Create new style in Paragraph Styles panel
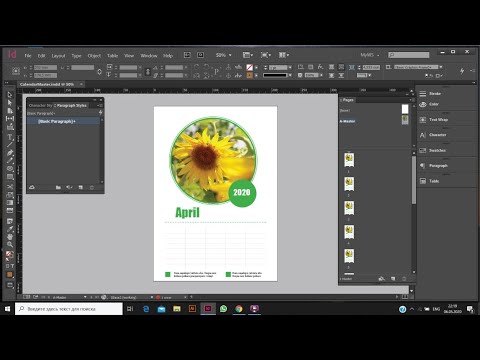Viewport: 480px width, 360px height. point(81,188)
